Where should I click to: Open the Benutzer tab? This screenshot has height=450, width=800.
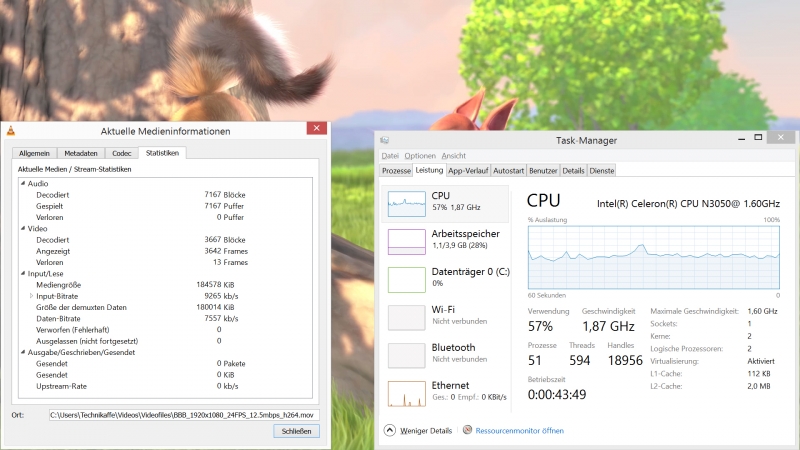click(543, 171)
